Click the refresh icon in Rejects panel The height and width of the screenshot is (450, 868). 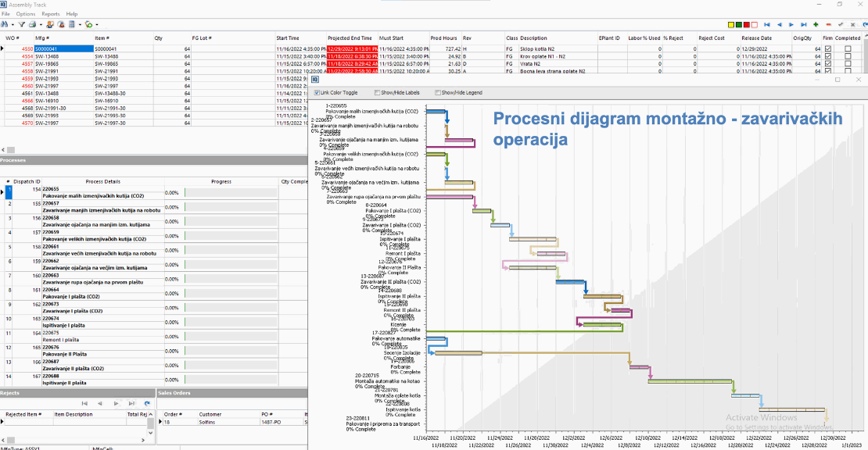(x=146, y=403)
